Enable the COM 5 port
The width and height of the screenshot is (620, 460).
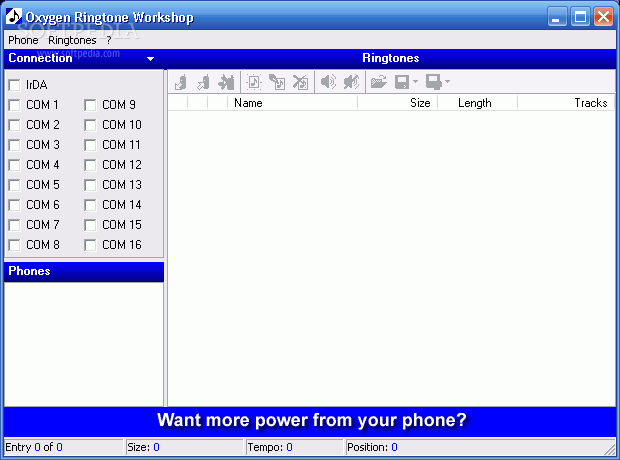[14, 185]
